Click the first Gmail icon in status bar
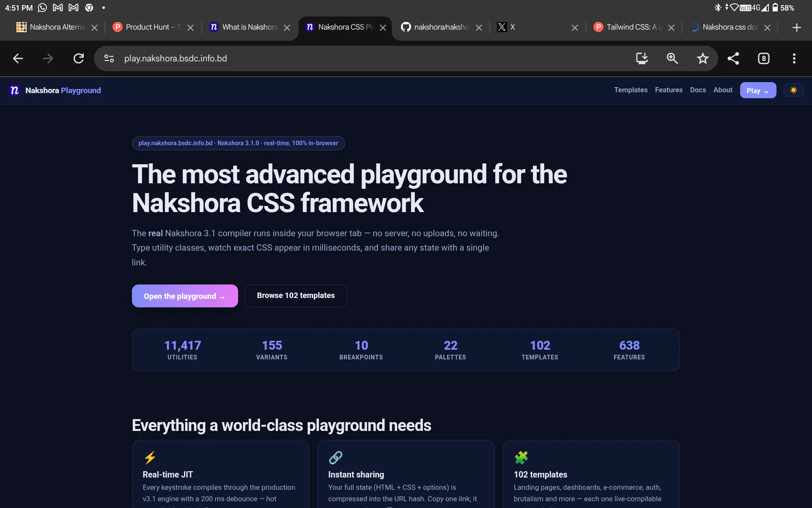 (x=58, y=8)
